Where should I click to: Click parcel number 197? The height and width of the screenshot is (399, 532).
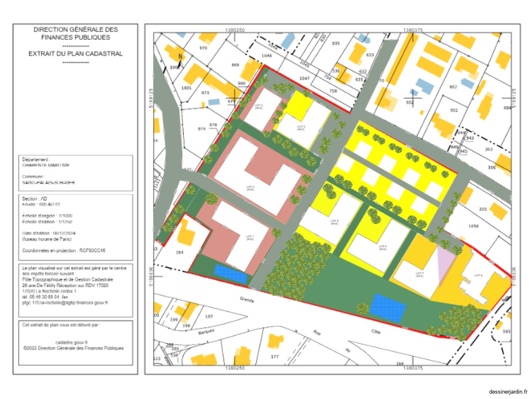(209, 316)
